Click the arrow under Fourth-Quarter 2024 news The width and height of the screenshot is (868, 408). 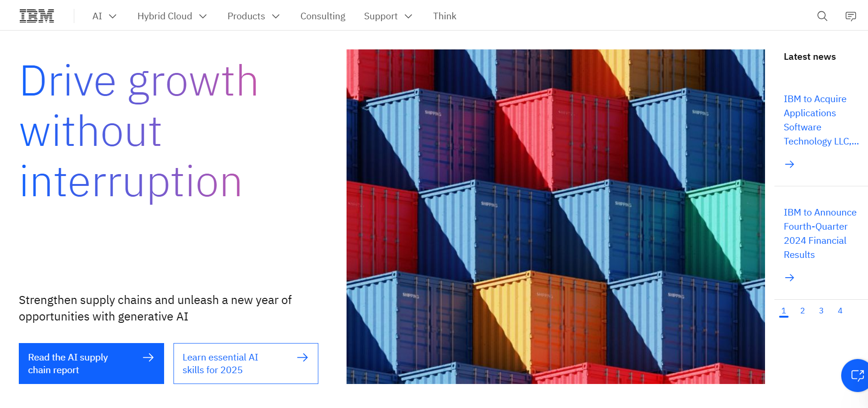789,278
